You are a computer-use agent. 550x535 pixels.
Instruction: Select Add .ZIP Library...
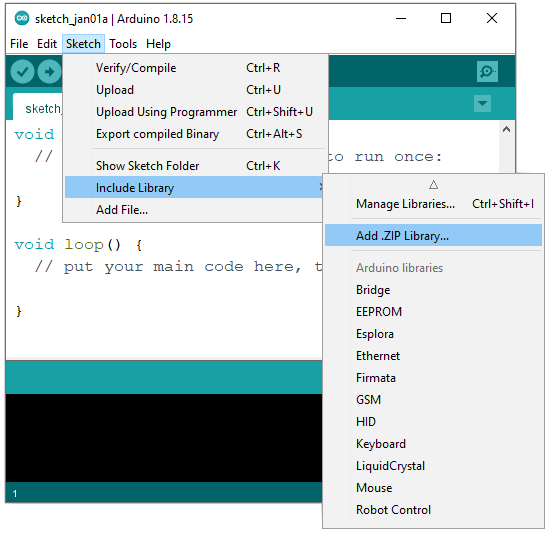(433, 235)
